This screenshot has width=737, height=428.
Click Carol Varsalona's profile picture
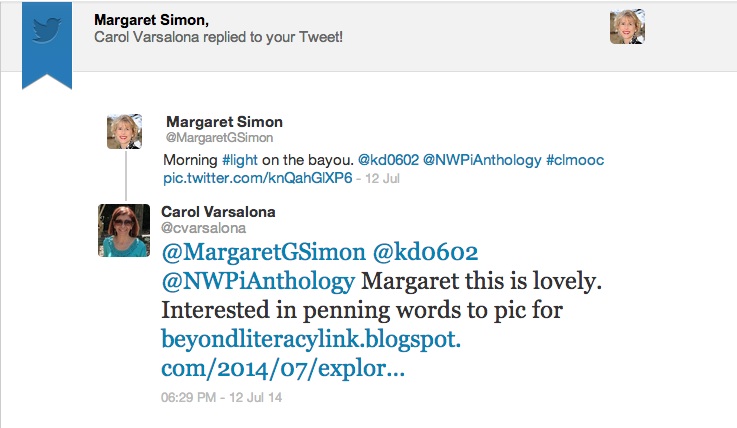click(x=124, y=228)
